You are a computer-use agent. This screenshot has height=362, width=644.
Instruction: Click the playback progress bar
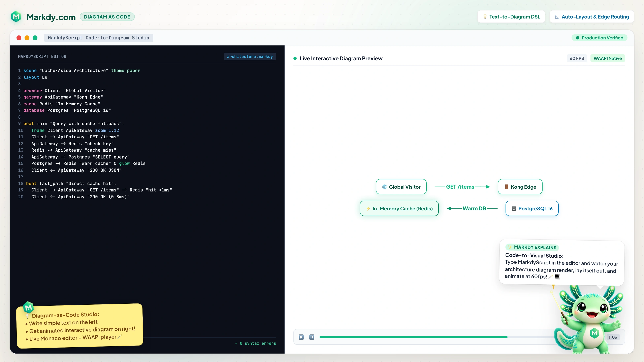click(x=438, y=337)
